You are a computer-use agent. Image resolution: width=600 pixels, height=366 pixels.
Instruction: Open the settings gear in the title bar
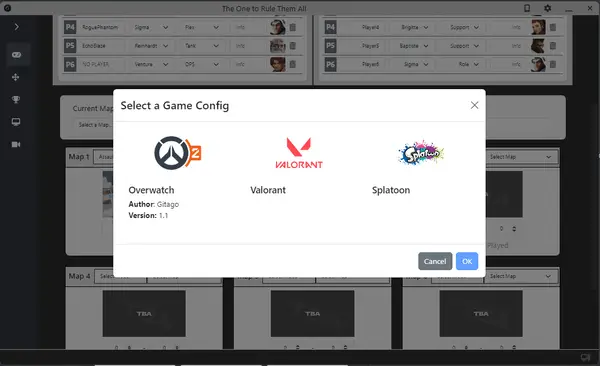[x=548, y=8]
